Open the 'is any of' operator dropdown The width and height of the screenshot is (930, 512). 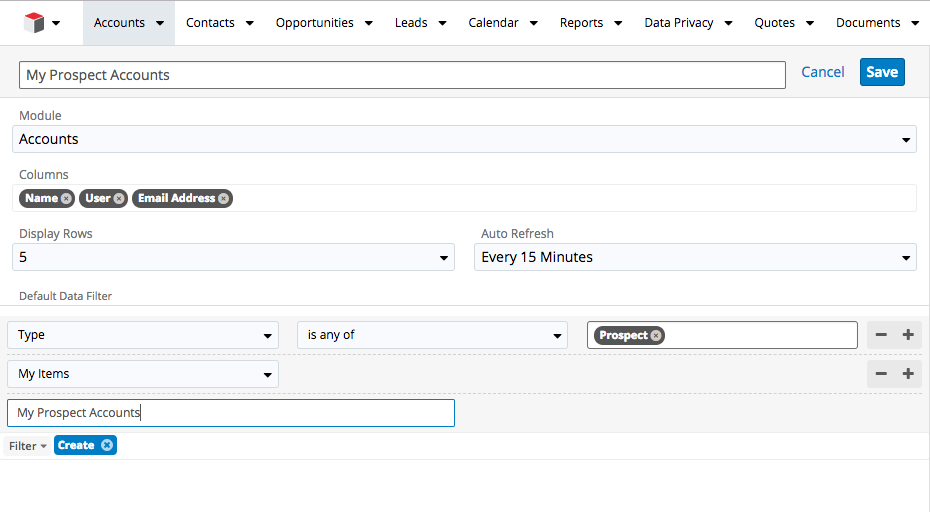tap(432, 335)
